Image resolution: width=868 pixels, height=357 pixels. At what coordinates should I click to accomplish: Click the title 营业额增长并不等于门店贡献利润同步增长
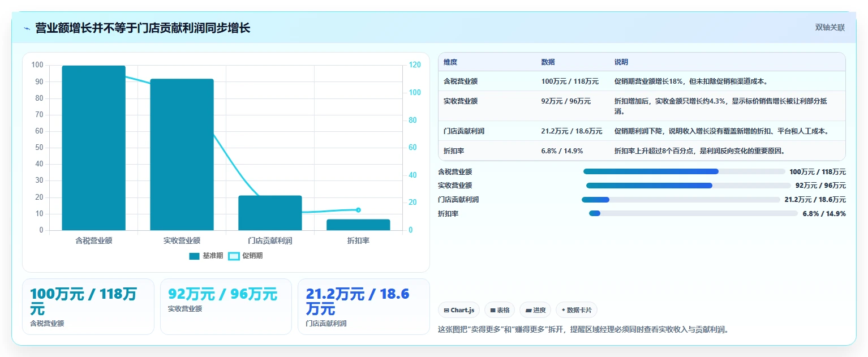coord(143,28)
